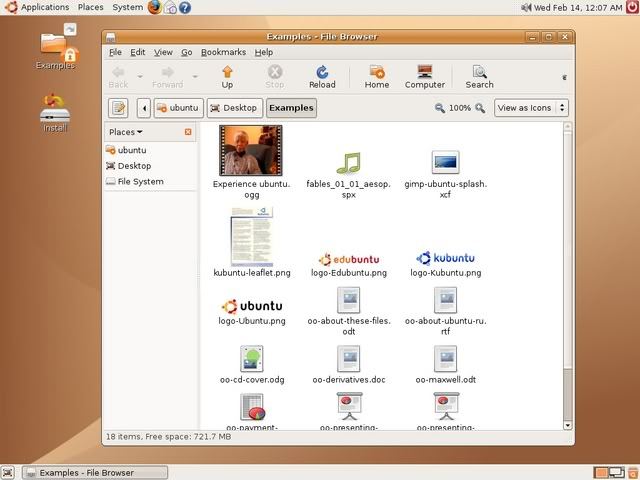
Task: Click the vertical scrollbar in file view
Action: [x=567, y=248]
